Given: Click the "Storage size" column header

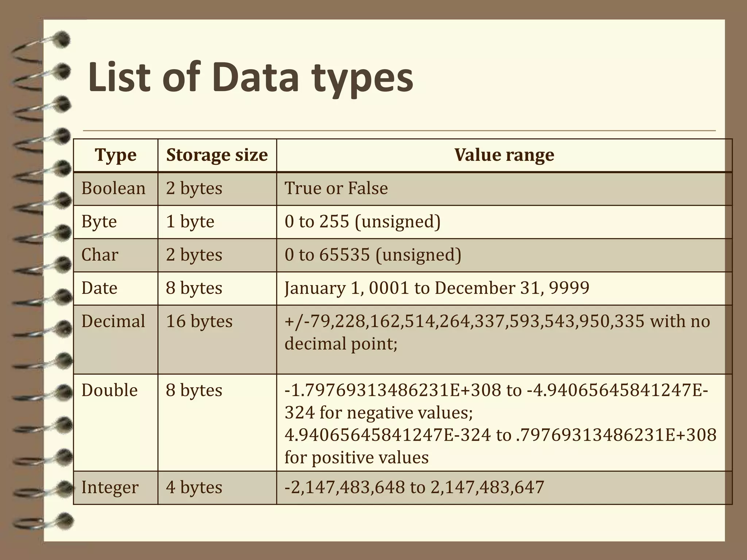Looking at the screenshot, I should pyautogui.click(x=217, y=155).
